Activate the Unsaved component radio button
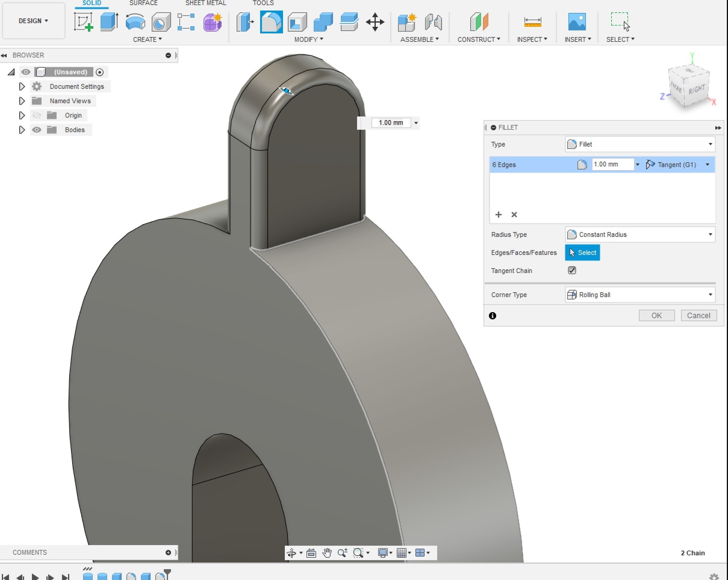Viewport: 728px width, 580px height. point(100,72)
